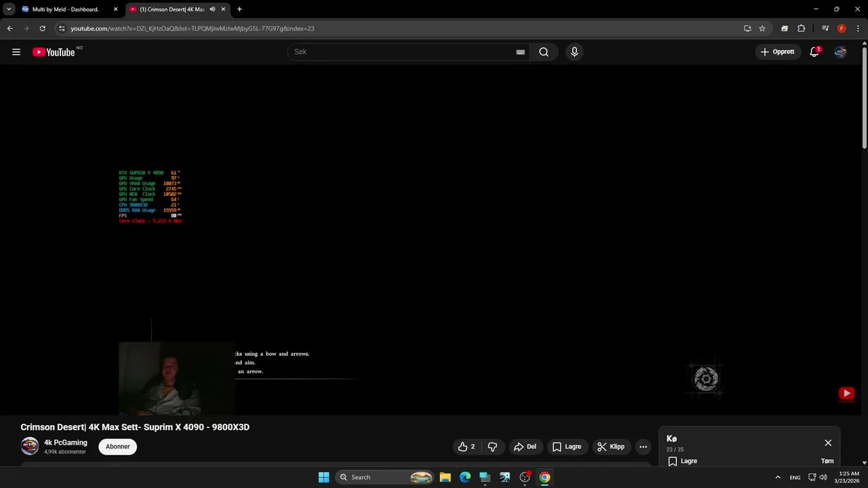The width and height of the screenshot is (868, 488).
Task: Open Chrome three-dot menu
Action: click(x=858, y=28)
